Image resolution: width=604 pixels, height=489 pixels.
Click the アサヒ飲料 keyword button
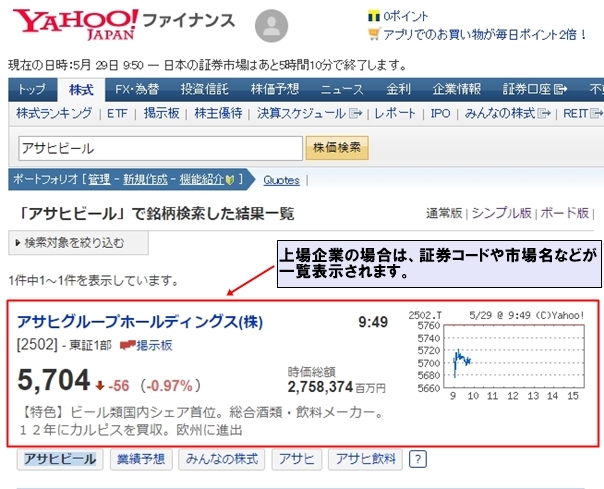point(365,459)
